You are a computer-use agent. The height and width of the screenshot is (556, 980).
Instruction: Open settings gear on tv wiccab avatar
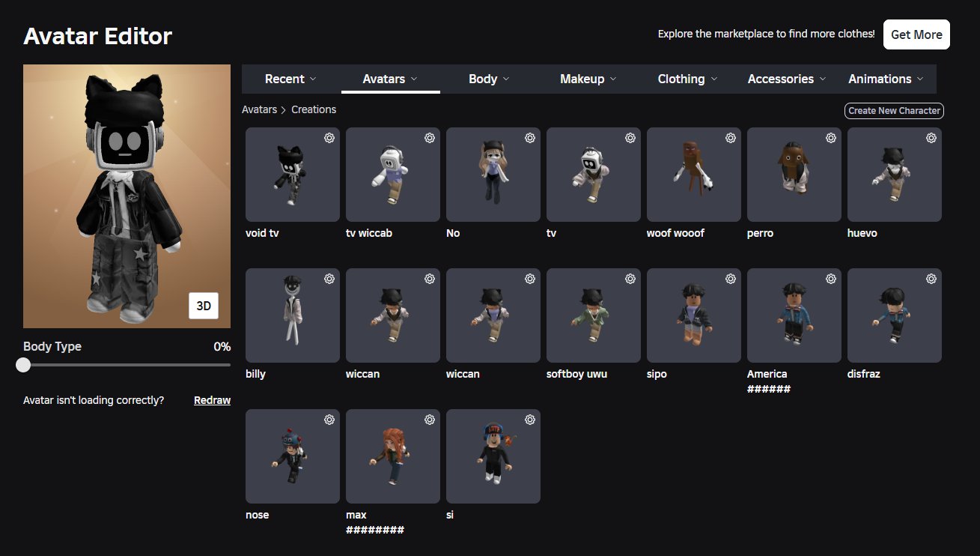pos(430,138)
